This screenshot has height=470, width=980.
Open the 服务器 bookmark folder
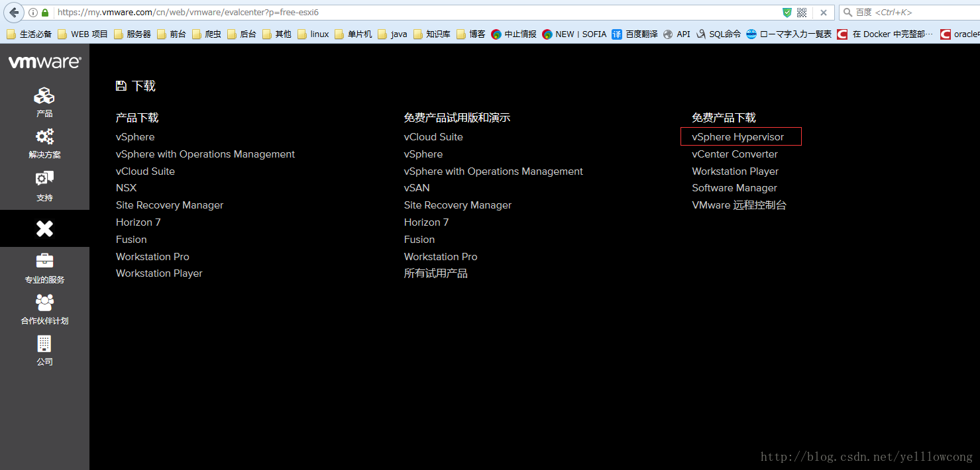[133, 34]
